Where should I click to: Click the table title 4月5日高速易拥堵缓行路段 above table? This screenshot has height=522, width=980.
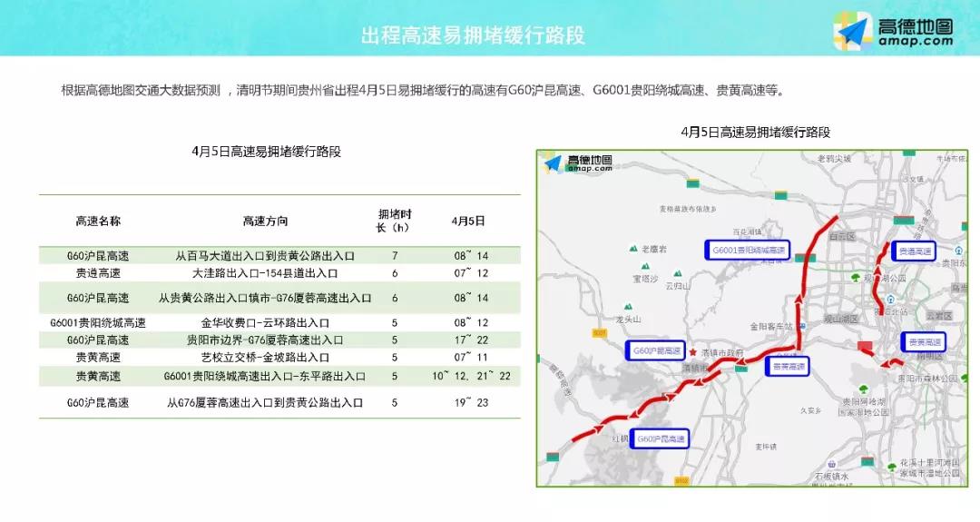pyautogui.click(x=266, y=152)
